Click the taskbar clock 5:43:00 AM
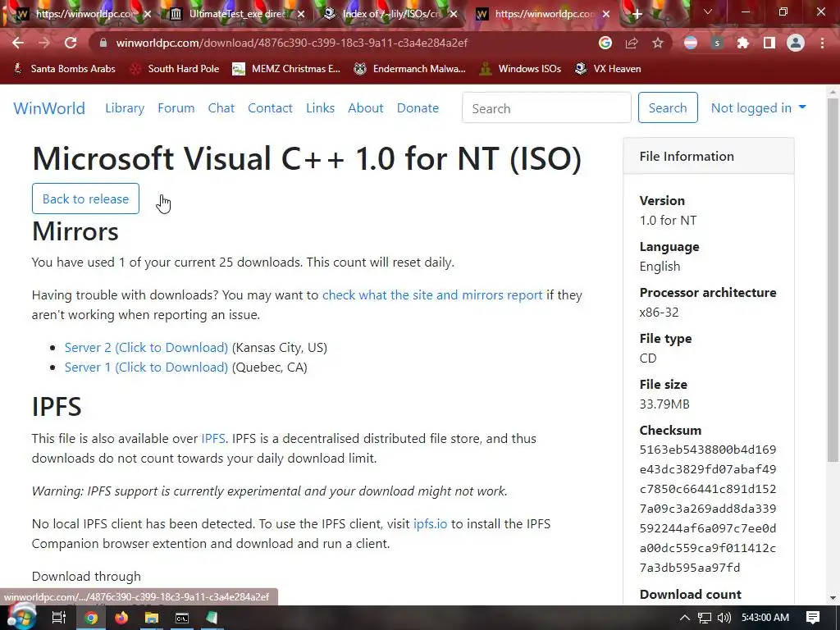This screenshot has height=630, width=840. click(x=765, y=618)
